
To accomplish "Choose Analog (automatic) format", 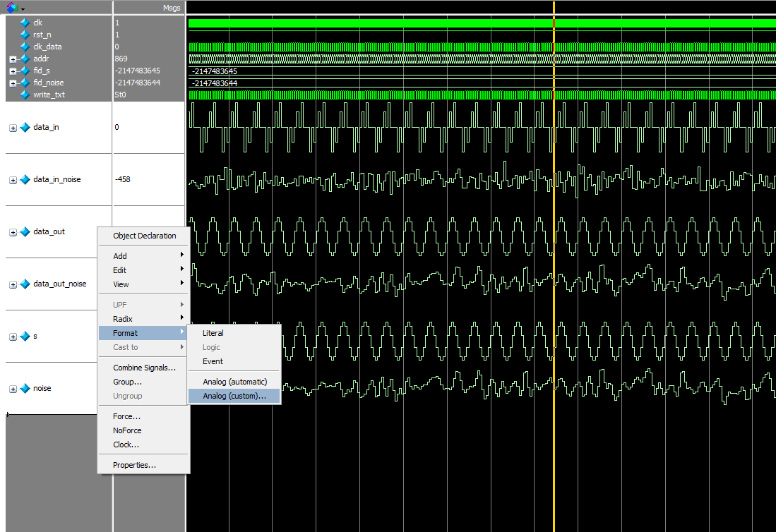I will [234, 382].
